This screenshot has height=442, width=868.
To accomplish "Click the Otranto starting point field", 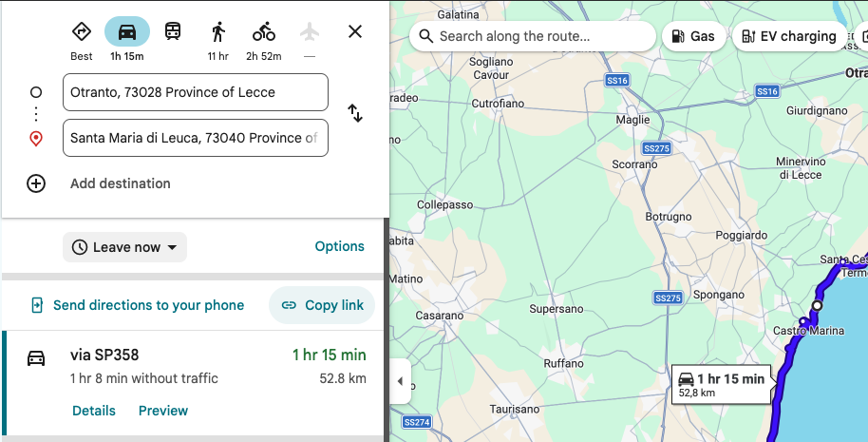I will [x=196, y=92].
